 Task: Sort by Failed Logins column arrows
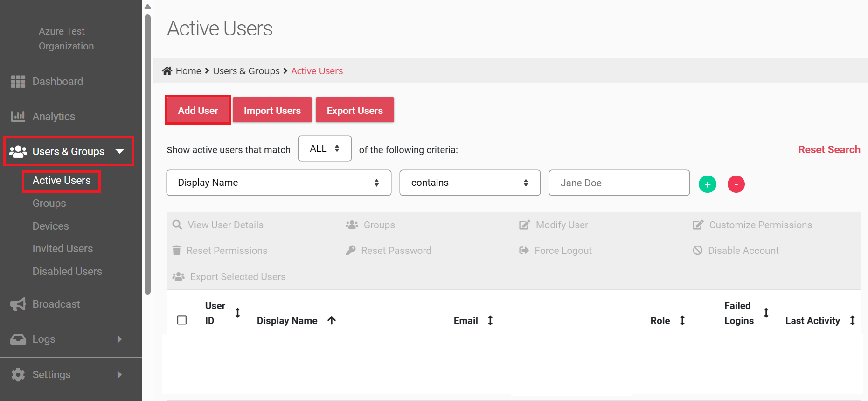coord(766,313)
